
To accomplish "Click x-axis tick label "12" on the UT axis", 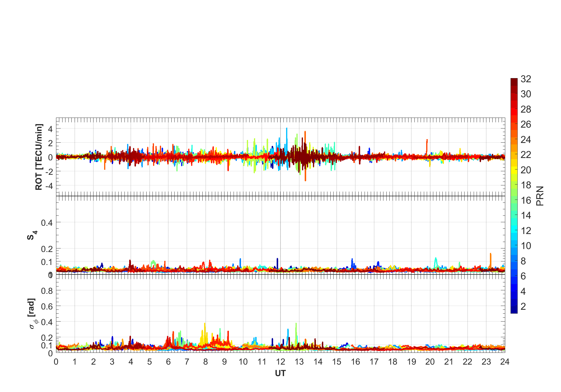I will [280, 362].
